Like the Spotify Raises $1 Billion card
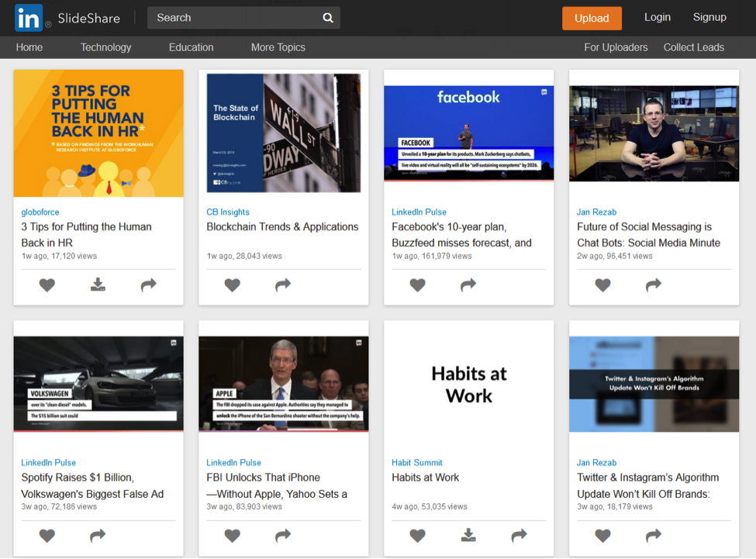Screen dimensions: 756x559 coord(47,536)
